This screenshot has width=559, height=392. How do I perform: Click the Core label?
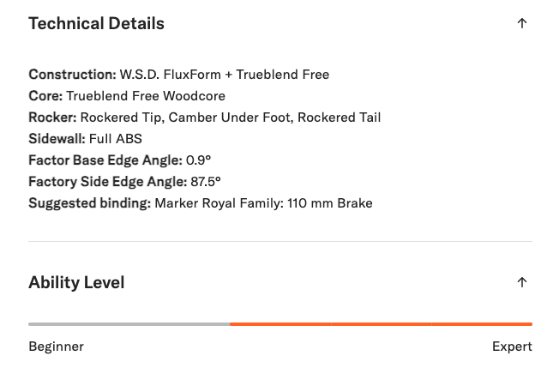(45, 96)
